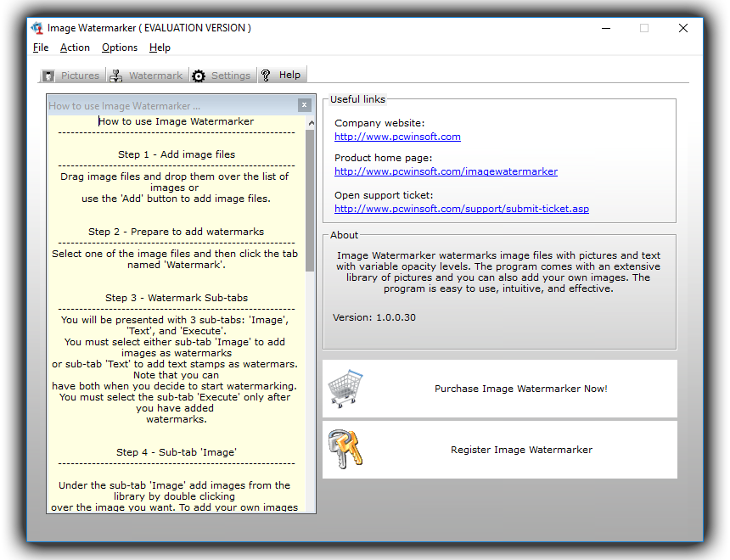Image resolution: width=730 pixels, height=560 pixels.
Task: Click Purchase Image Watermarker Now! button
Action: [x=500, y=389]
